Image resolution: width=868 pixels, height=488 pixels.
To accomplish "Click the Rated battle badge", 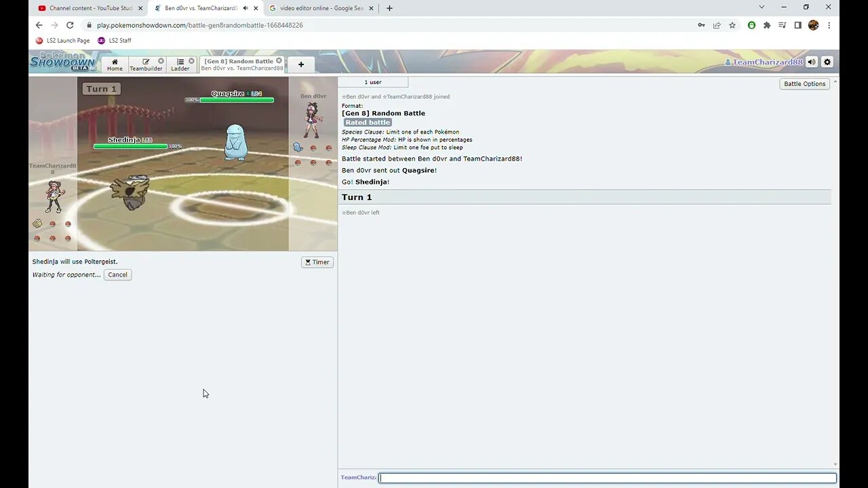I will (x=368, y=123).
